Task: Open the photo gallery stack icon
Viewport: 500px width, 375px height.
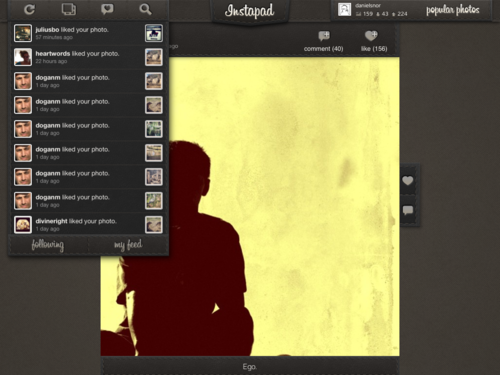Action: [x=69, y=9]
